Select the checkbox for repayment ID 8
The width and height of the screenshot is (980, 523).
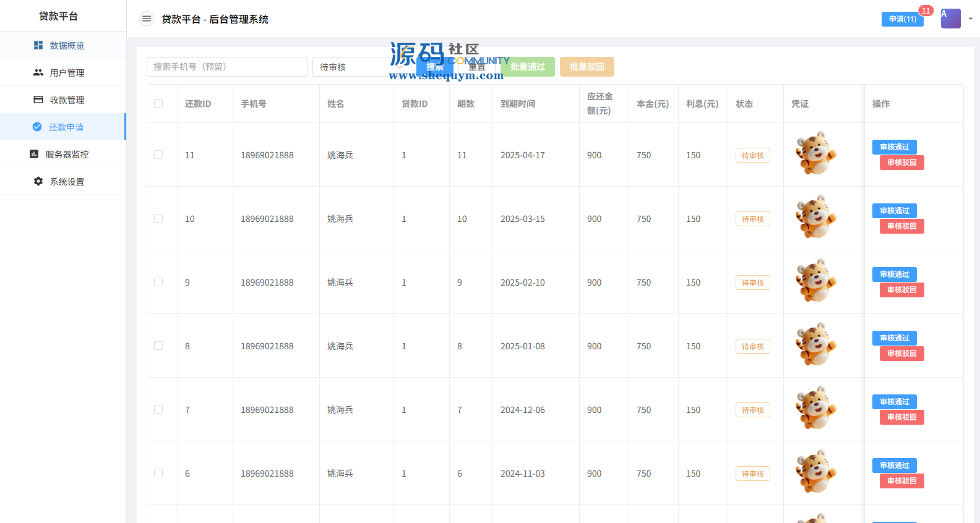(158, 346)
